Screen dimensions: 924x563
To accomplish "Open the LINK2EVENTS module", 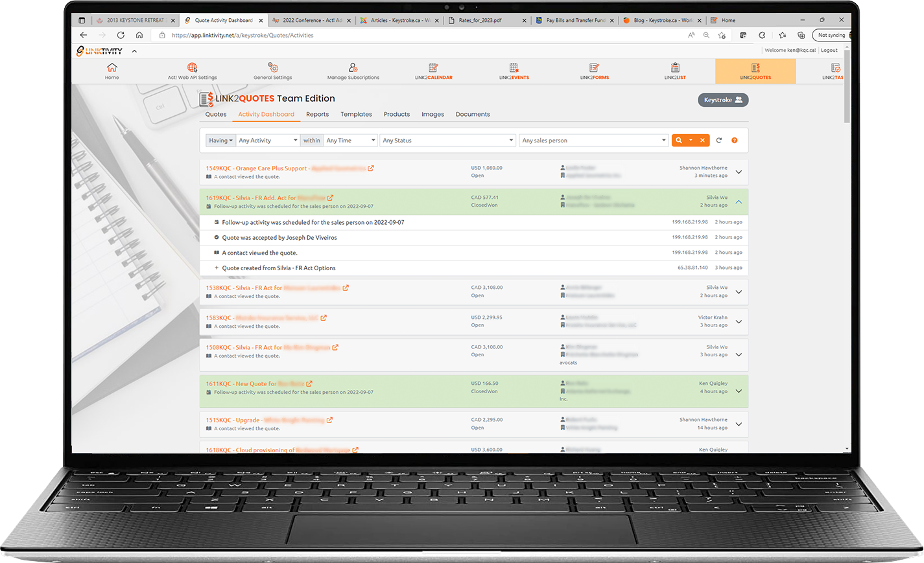I will click(x=514, y=71).
